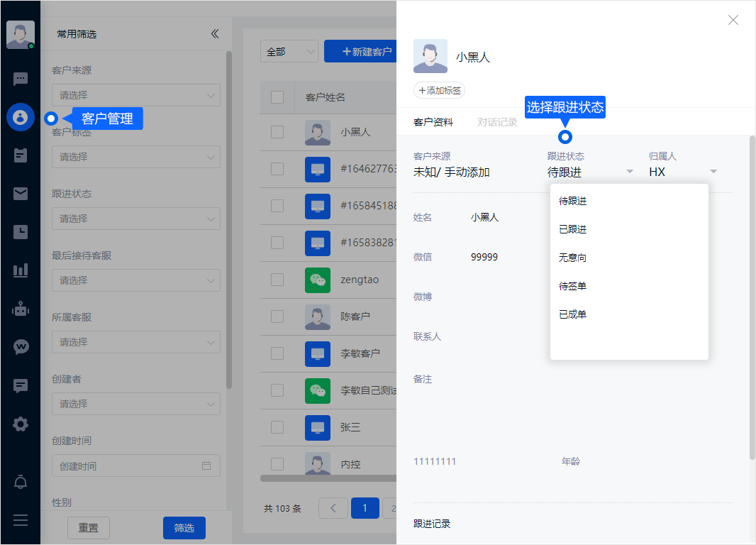756x545 pixels.
Task: Open the settings gear in sidebar
Action: pyautogui.click(x=21, y=424)
